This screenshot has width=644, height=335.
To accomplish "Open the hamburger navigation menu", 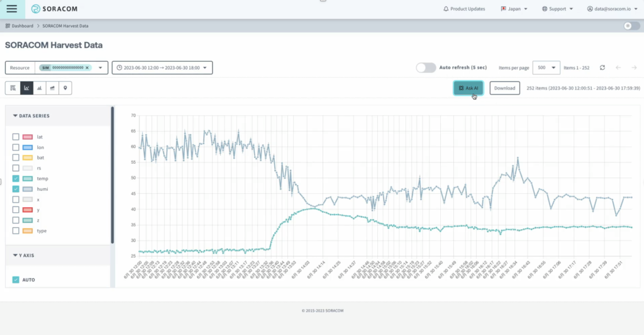I will coord(12,9).
